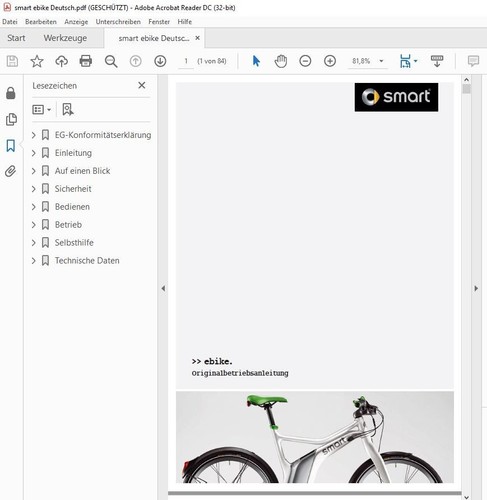Go to previous page arrow icon

(x=135, y=61)
